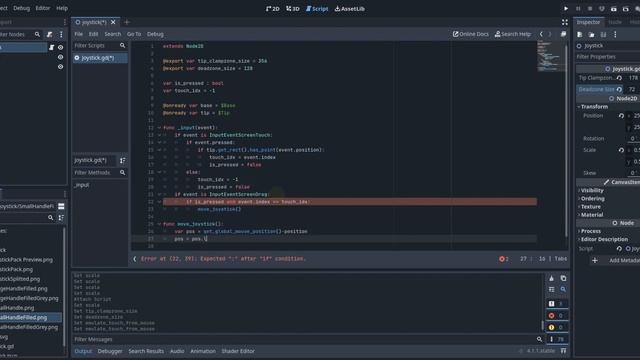Add a new scene tab

coord(127,22)
